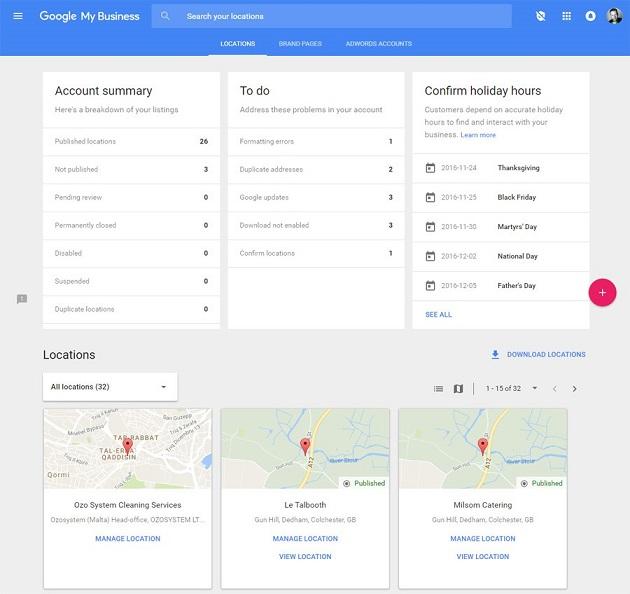Open the Google apps grid
Viewport: 630px width, 594px height.
567,16
